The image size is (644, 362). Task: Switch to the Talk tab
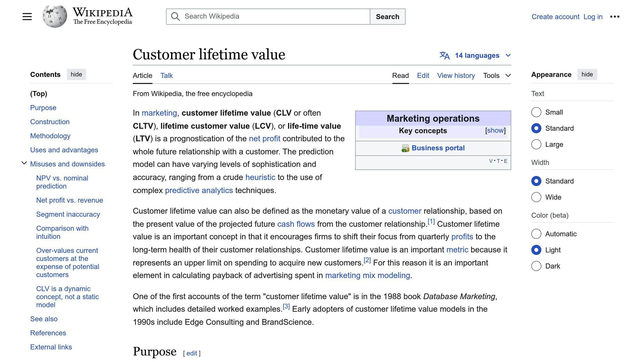click(x=166, y=75)
